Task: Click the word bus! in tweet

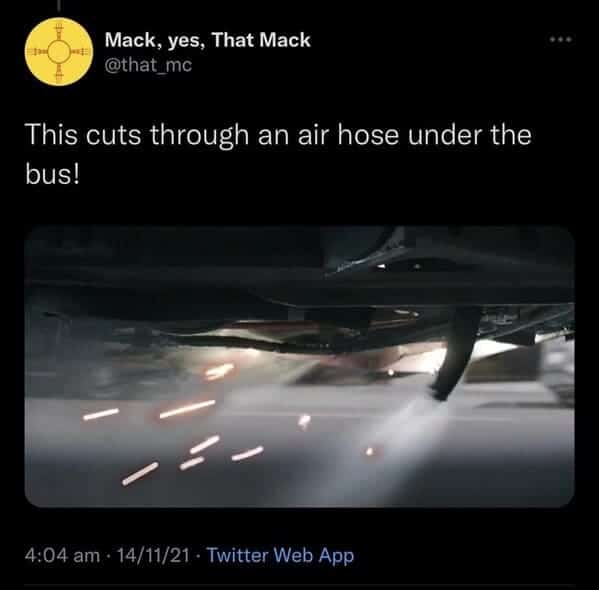Action: click(x=53, y=175)
